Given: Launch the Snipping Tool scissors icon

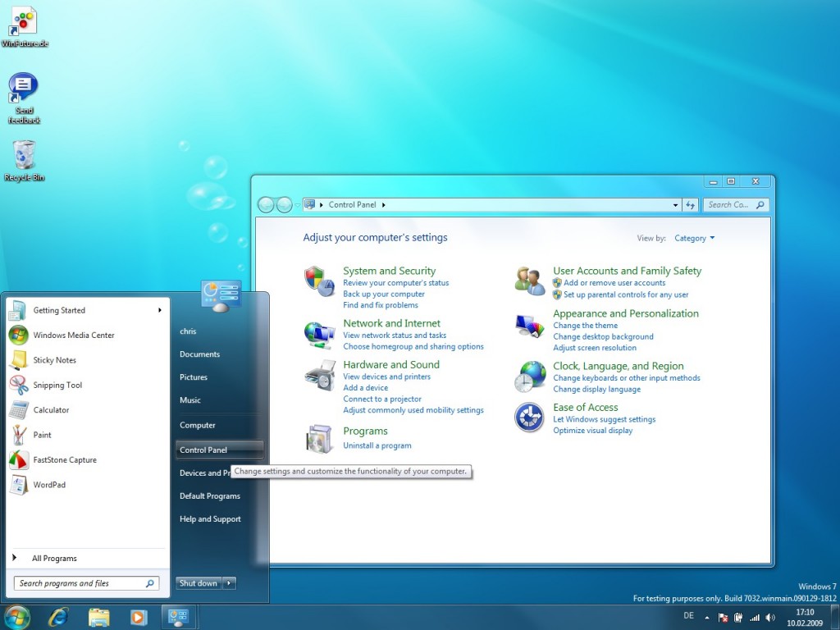Looking at the screenshot, I should tap(19, 385).
